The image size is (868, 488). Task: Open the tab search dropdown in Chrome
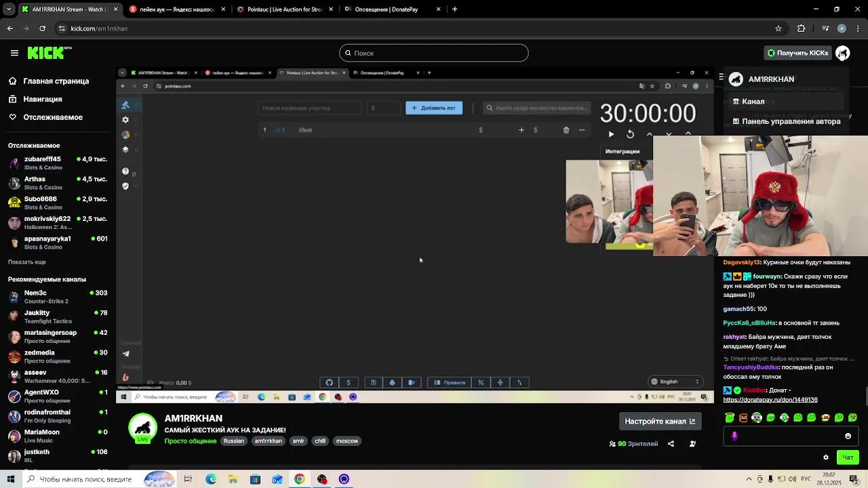(x=9, y=9)
